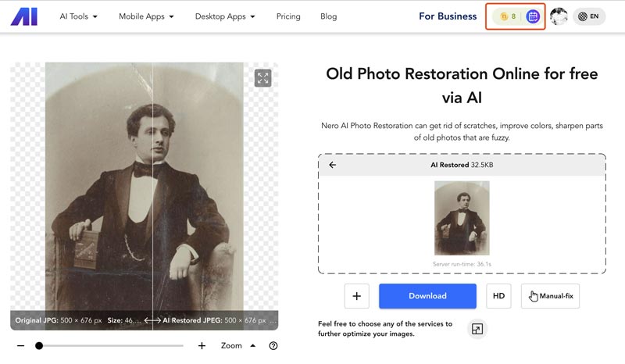Image resolution: width=625 pixels, height=364 pixels.
Task: Open the zoom help question icon
Action: pyautogui.click(x=273, y=346)
